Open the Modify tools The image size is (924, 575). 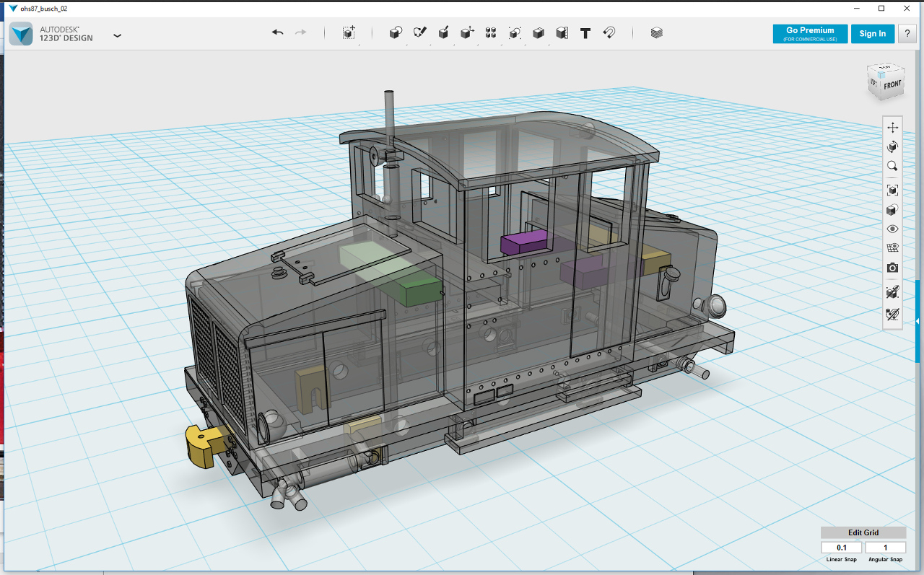click(467, 32)
